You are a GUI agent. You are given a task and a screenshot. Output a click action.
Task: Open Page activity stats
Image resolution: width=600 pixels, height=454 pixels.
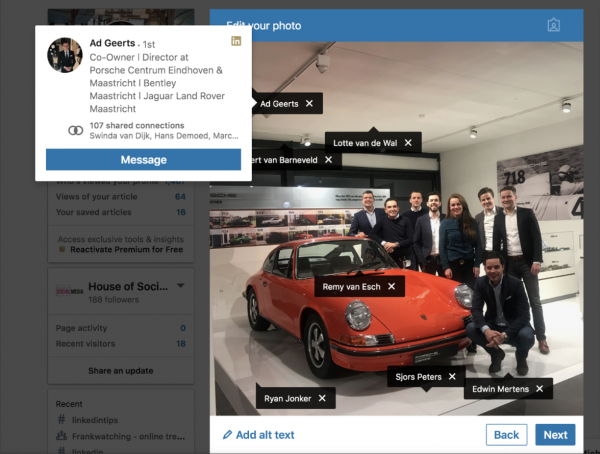(121, 328)
